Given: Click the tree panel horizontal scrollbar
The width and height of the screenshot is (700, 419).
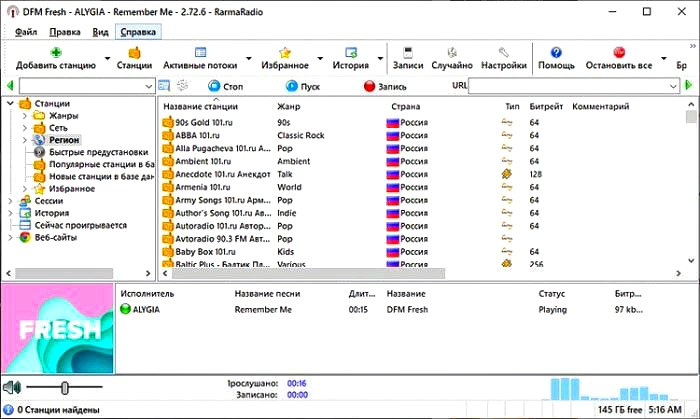Looking at the screenshot, I should coord(64,273).
